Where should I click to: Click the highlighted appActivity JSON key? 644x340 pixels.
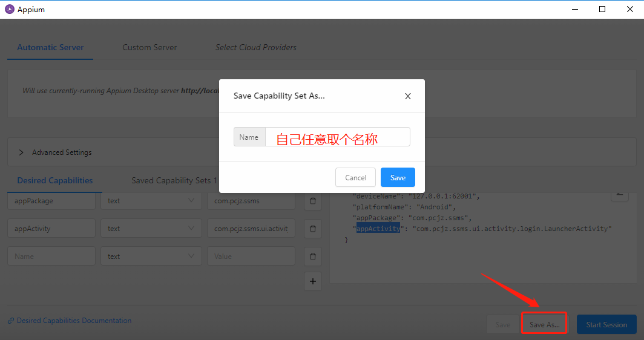[378, 229]
